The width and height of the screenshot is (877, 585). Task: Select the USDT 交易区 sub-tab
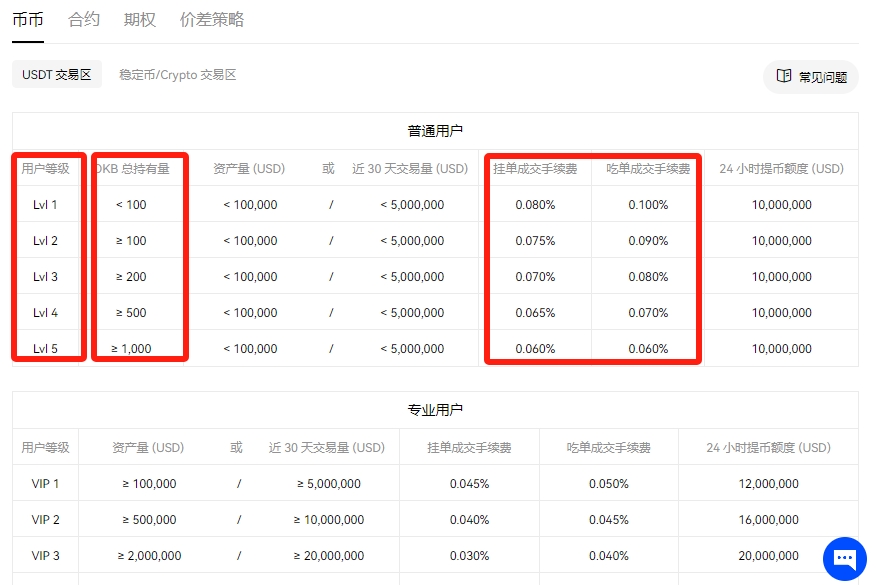pyautogui.click(x=57, y=74)
